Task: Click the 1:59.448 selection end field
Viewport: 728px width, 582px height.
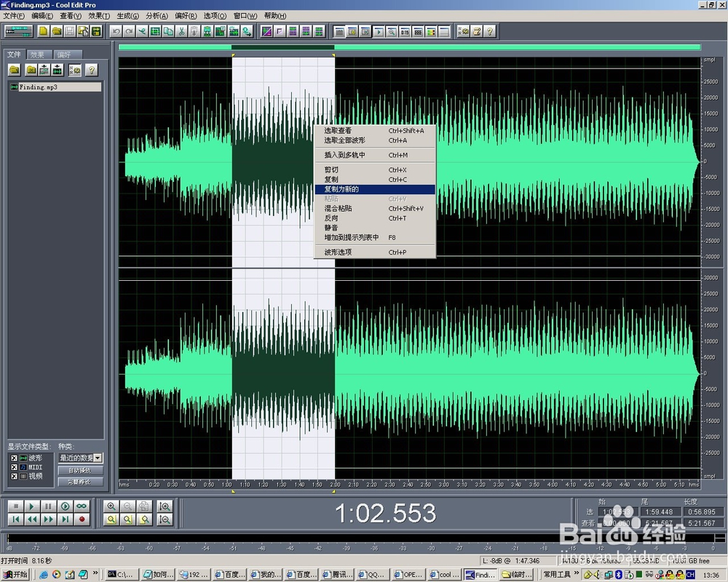Action: (660, 512)
